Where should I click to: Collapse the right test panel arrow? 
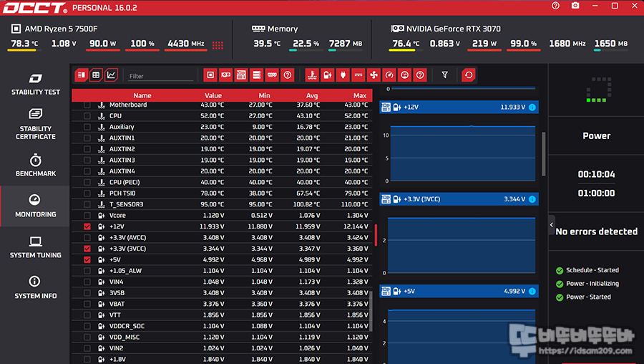coord(552,225)
